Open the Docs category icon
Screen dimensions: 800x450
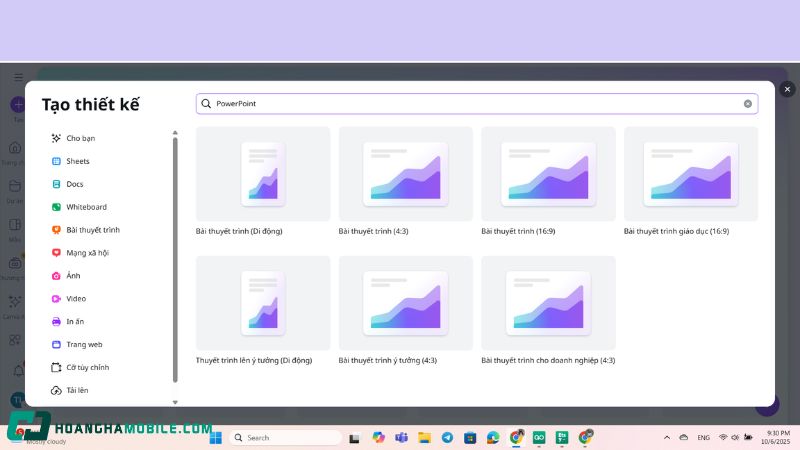pos(56,184)
